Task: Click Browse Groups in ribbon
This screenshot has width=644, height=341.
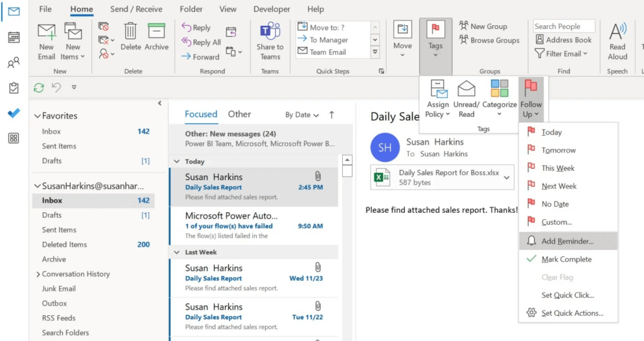Action: (489, 40)
